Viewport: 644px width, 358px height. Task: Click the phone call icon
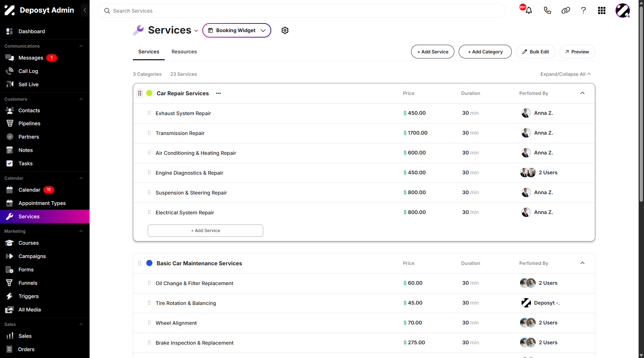[x=548, y=10]
